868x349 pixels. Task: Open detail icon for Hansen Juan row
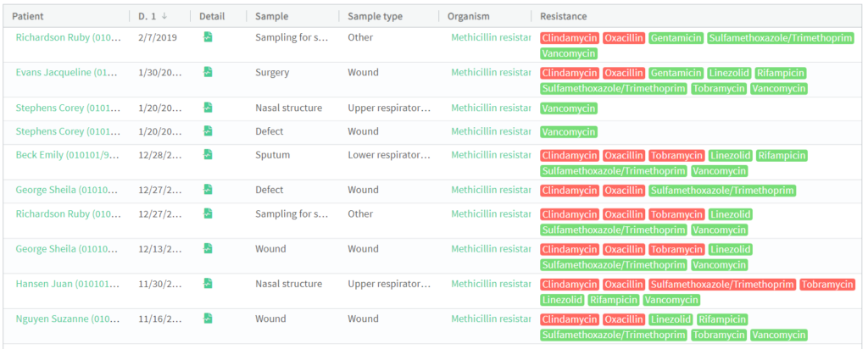(208, 283)
